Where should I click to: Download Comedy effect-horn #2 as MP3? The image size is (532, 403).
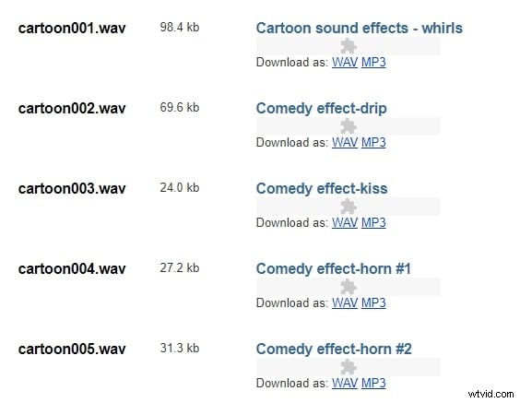click(373, 383)
